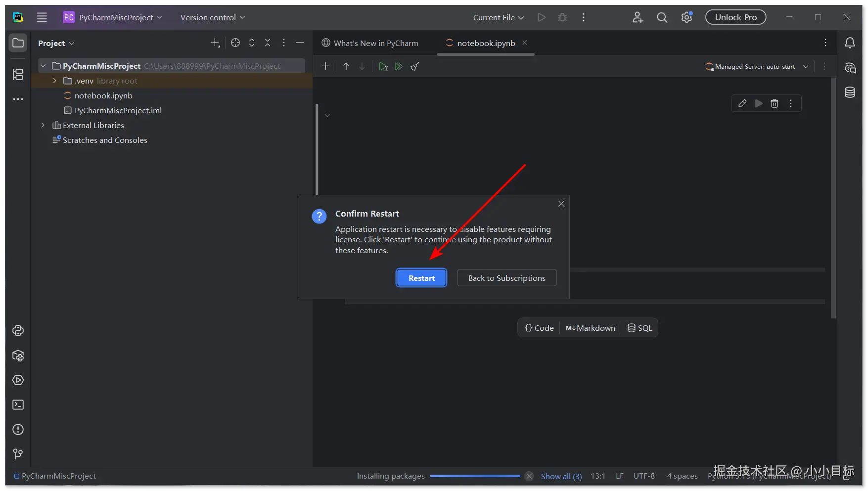Cancel the Installing packages task
The width and height of the screenshot is (868, 491).
click(x=529, y=476)
